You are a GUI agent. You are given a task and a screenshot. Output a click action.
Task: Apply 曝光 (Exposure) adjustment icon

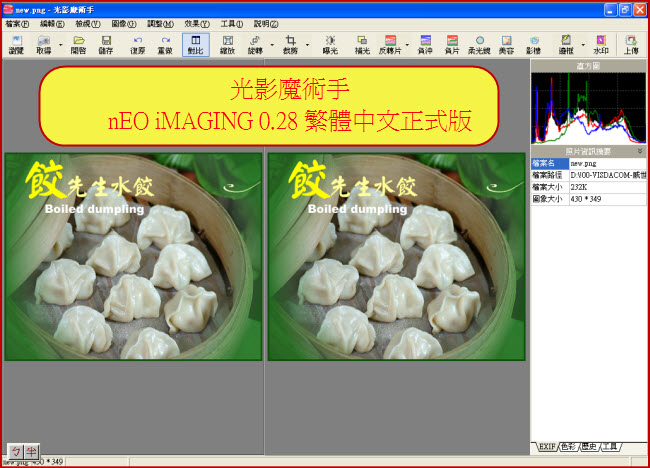[330, 44]
